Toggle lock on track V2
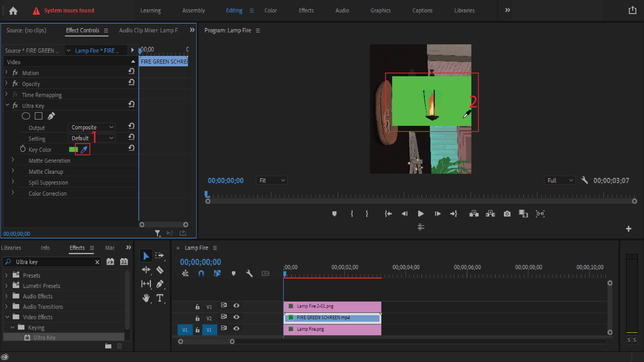 pos(197,318)
